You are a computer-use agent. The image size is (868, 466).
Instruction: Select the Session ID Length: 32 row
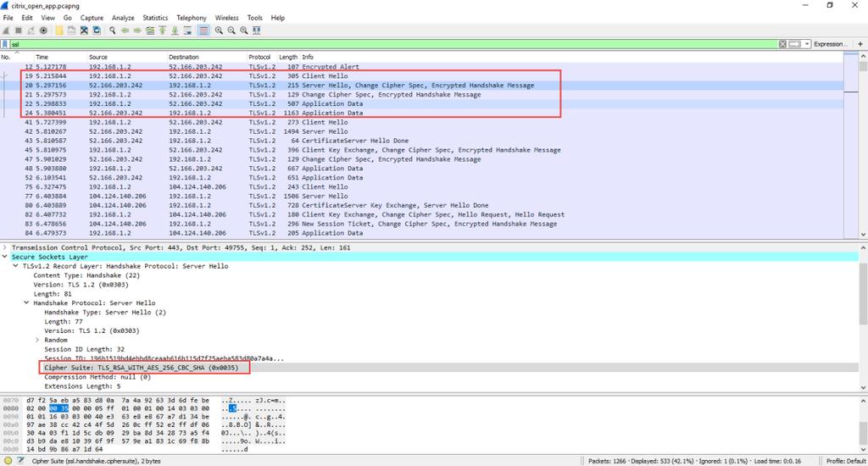point(430,349)
